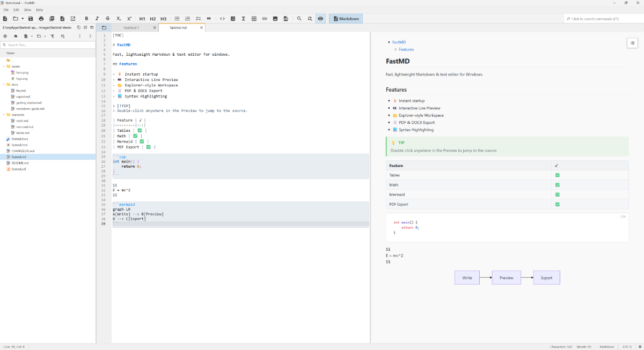
Task: Insert inline code with angle brackets icon
Action: coord(223,19)
